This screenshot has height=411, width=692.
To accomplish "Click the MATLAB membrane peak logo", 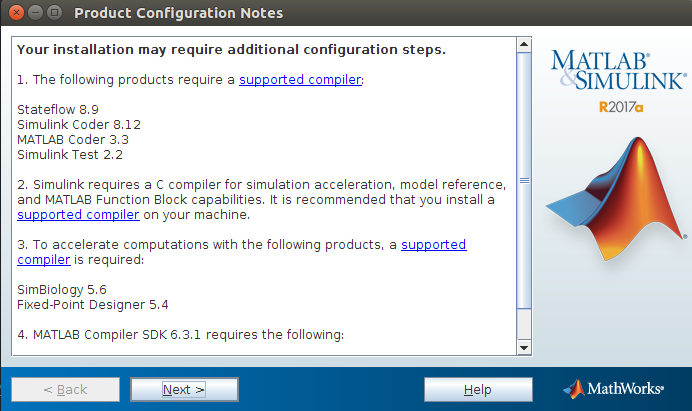I will click(x=615, y=201).
